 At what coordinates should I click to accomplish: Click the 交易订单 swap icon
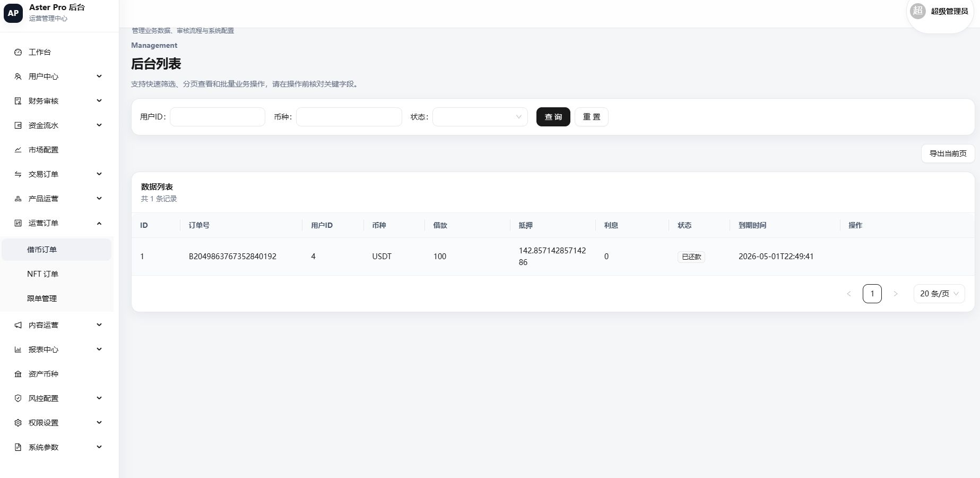pyautogui.click(x=18, y=174)
